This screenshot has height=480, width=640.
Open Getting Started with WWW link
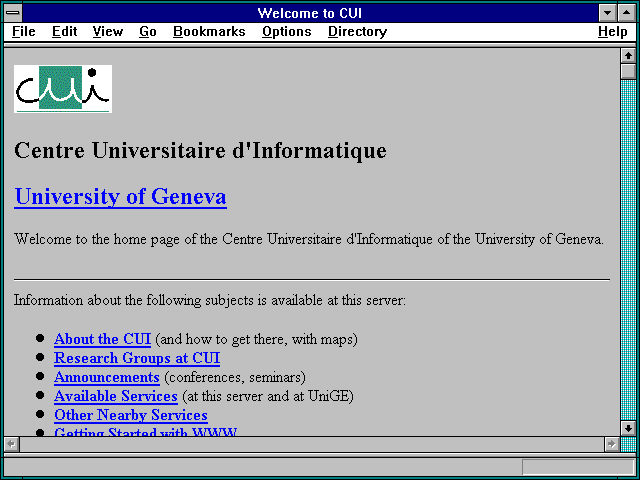[146, 431]
